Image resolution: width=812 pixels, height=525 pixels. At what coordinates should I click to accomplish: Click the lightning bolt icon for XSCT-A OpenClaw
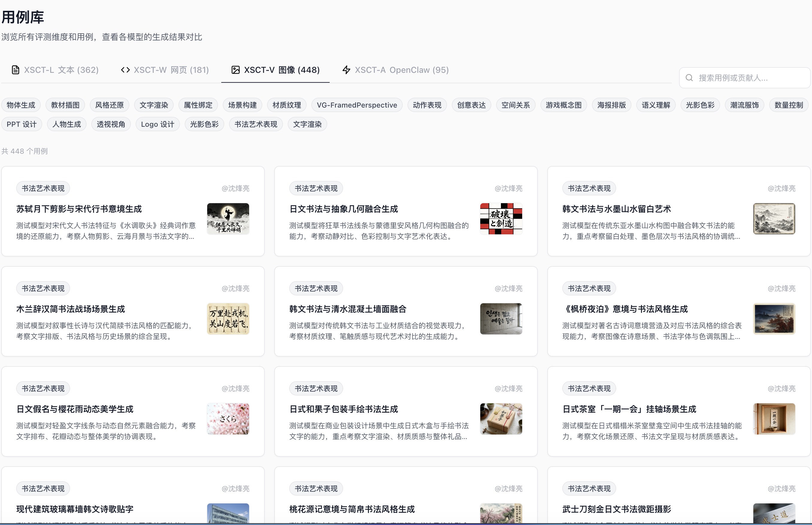pos(346,70)
